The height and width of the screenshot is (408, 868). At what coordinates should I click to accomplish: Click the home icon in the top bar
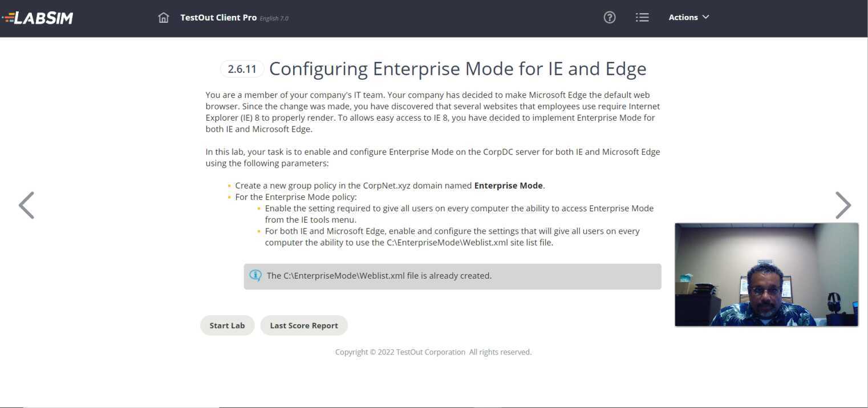[164, 18]
